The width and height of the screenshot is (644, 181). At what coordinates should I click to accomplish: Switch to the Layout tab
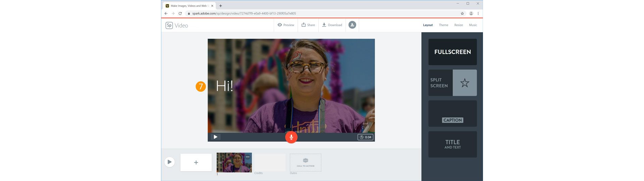click(428, 25)
